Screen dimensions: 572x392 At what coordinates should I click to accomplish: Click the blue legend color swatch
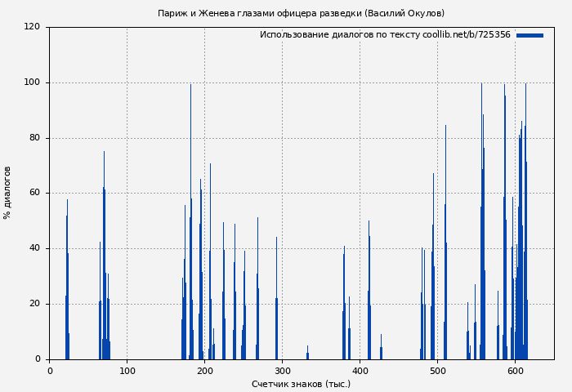coord(530,35)
